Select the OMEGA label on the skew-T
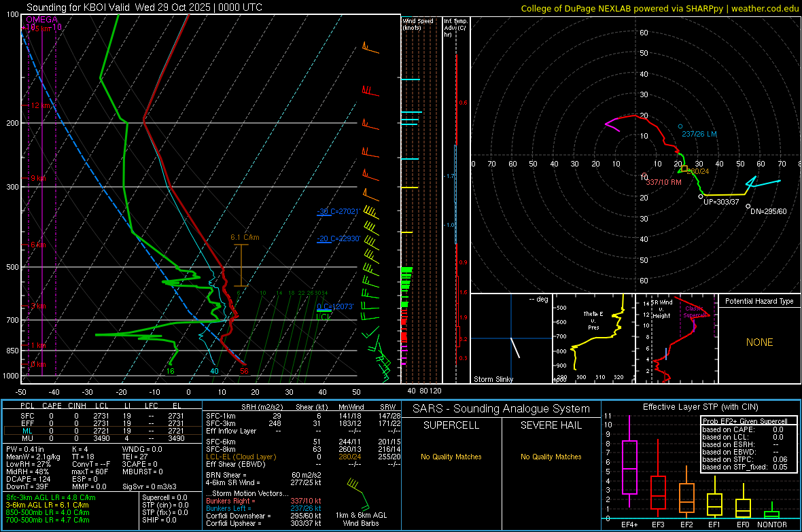Screen dimensions: 802x532 pyautogui.click(x=41, y=20)
